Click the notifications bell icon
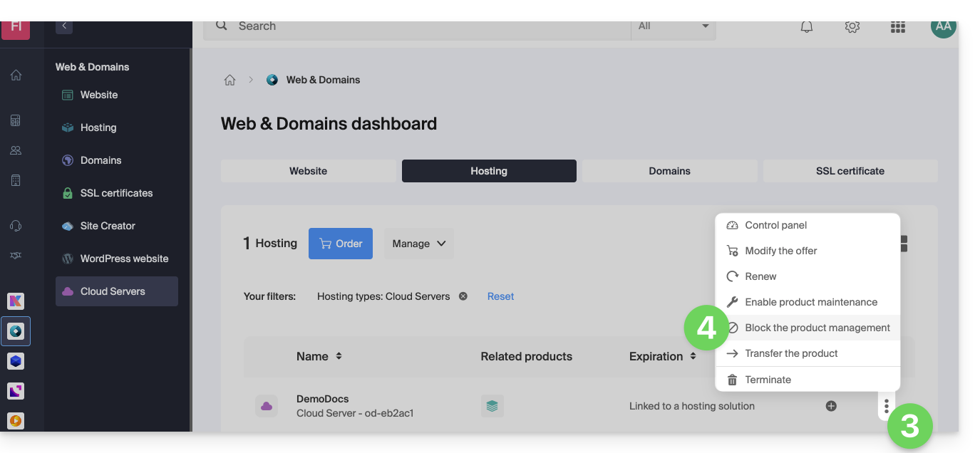This screenshot has width=980, height=453. [807, 27]
